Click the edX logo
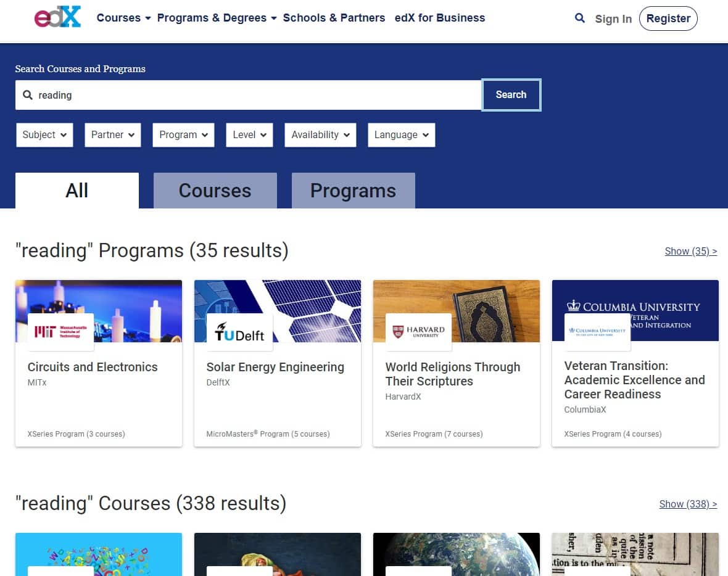The height and width of the screenshot is (576, 728). 57,17
